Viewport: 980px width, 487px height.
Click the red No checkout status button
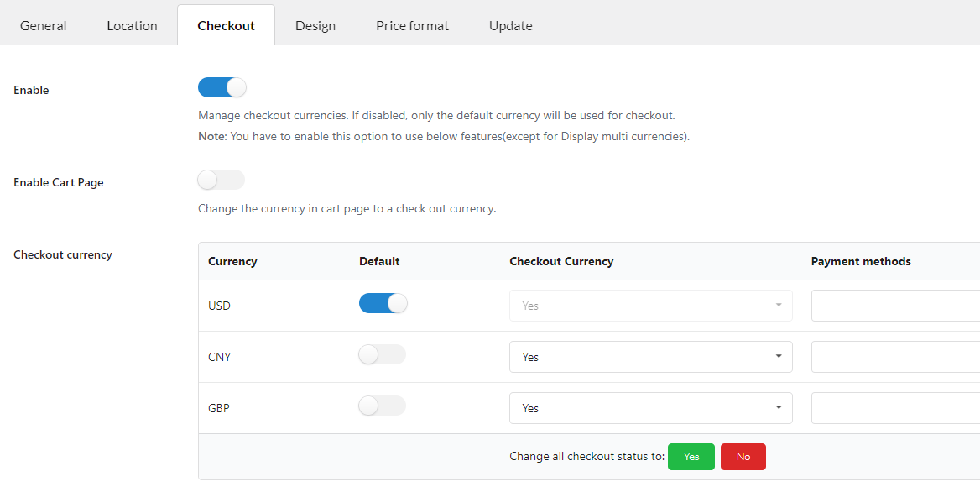pos(743,457)
